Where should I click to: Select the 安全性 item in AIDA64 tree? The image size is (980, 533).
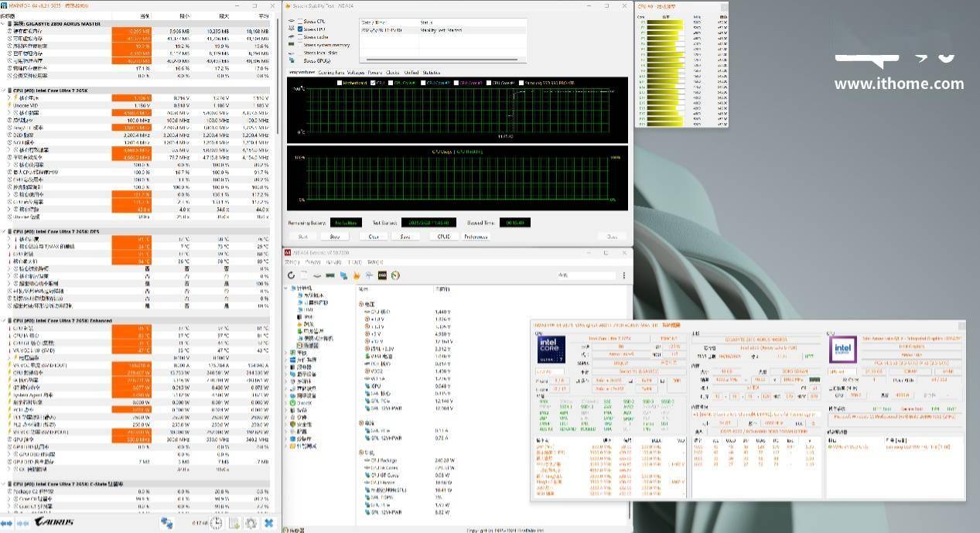point(306,424)
